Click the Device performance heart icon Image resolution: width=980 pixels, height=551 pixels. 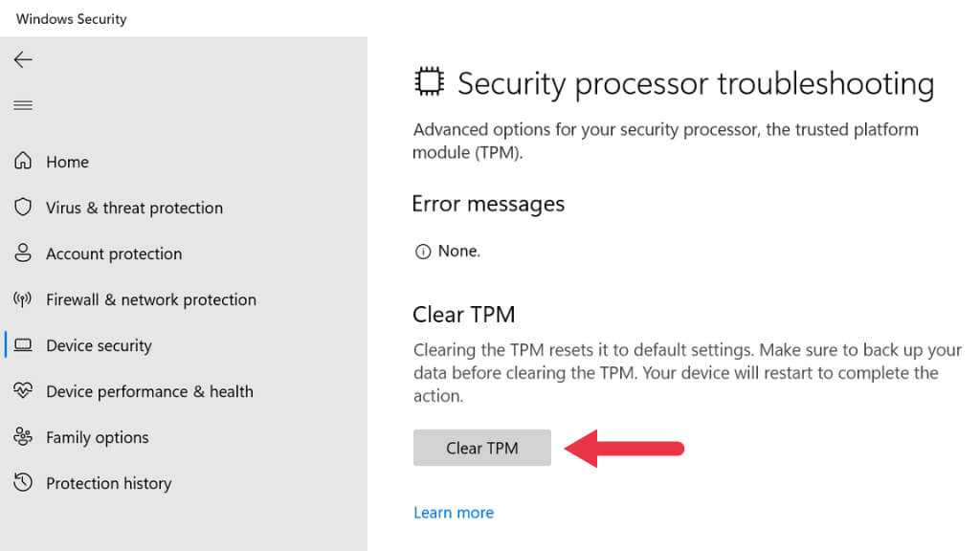[x=23, y=391]
